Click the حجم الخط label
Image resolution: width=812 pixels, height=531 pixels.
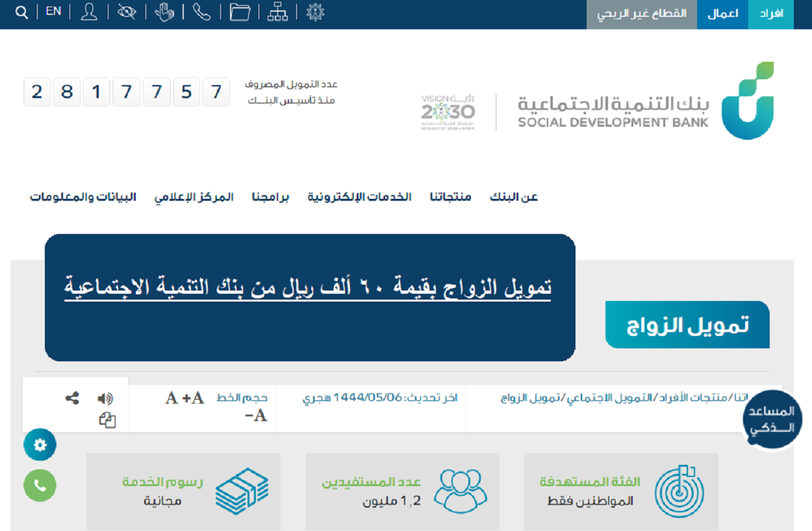click(x=242, y=398)
